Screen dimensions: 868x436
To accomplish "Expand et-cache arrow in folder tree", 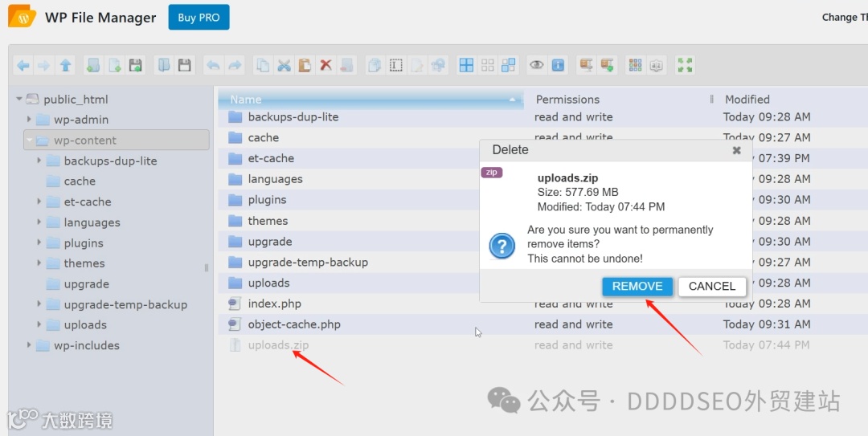I will tap(39, 202).
